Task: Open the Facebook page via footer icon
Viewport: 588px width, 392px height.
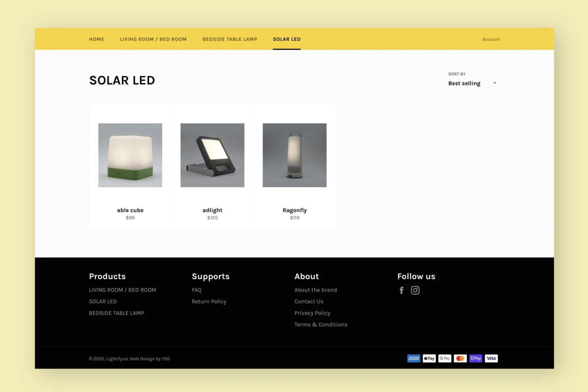Action: point(401,290)
